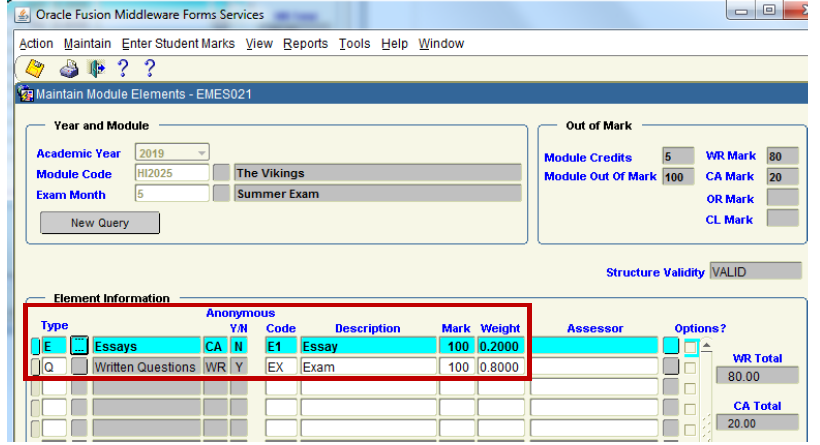This screenshot has height=445, width=820.
Task: Open lookup button beside Module Code field
Action: click(221, 173)
